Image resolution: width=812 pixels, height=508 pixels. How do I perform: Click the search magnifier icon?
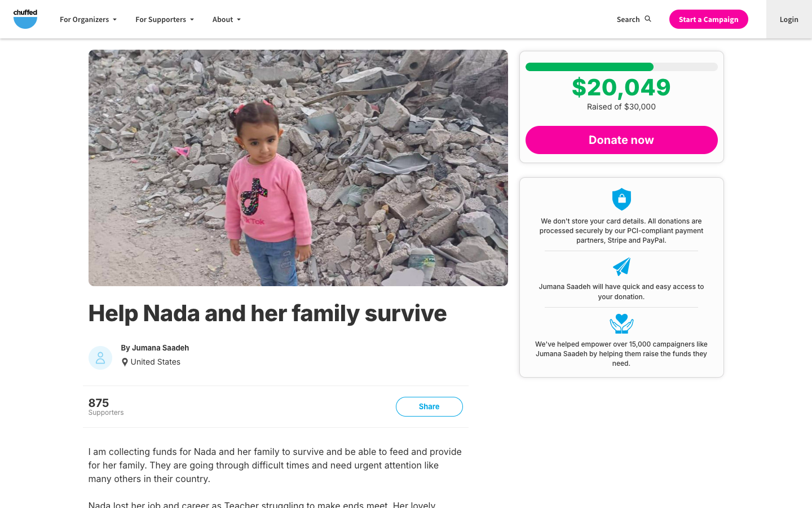[x=648, y=19]
